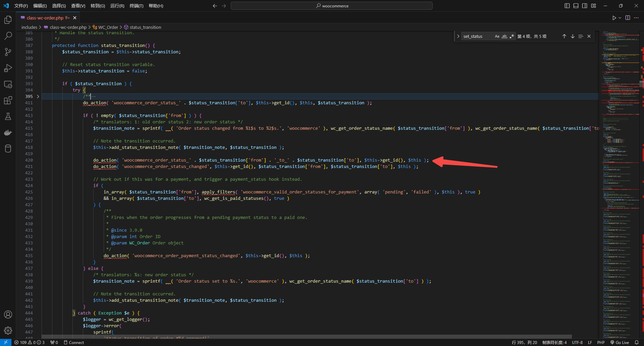The image size is (644, 346).
Task: Toggle Match Whole Word in find widget
Action: tap(504, 36)
